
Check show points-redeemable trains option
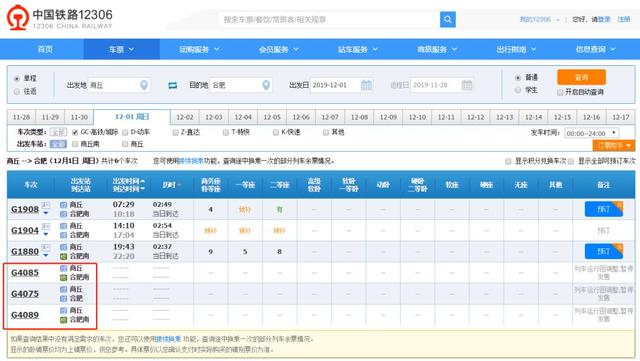[508, 161]
